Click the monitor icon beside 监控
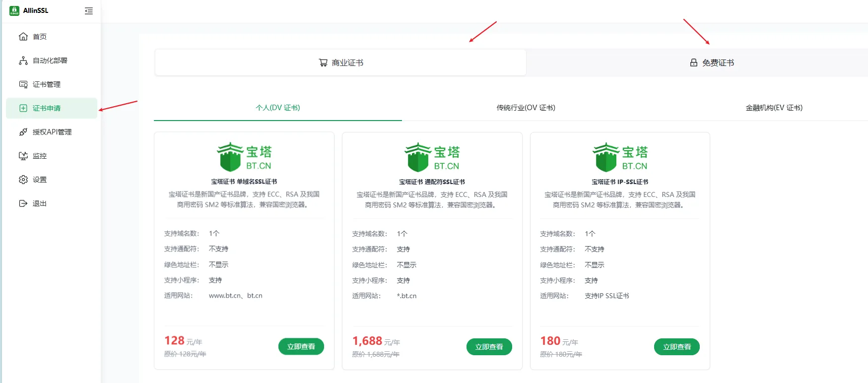868x383 pixels. tap(23, 156)
